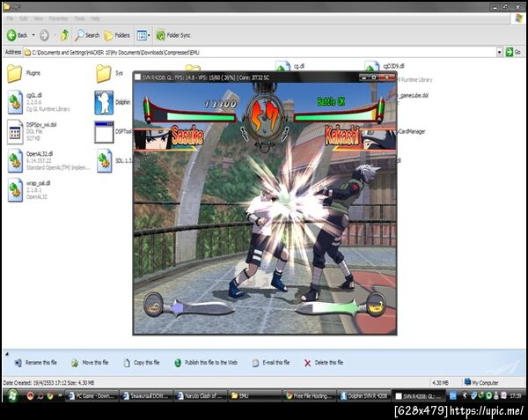Switch to Dolphin SVN R 4208 taskbar button
528x420 pixels.
[363, 395]
